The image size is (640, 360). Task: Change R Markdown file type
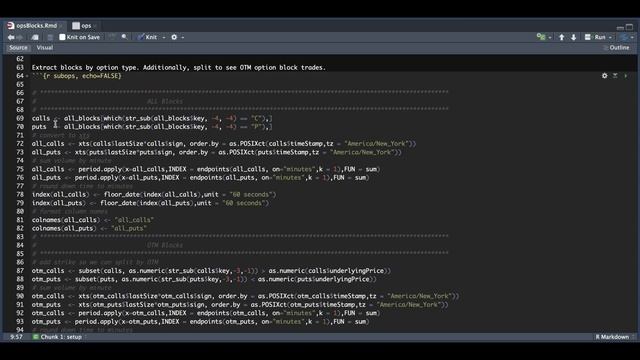click(615, 337)
